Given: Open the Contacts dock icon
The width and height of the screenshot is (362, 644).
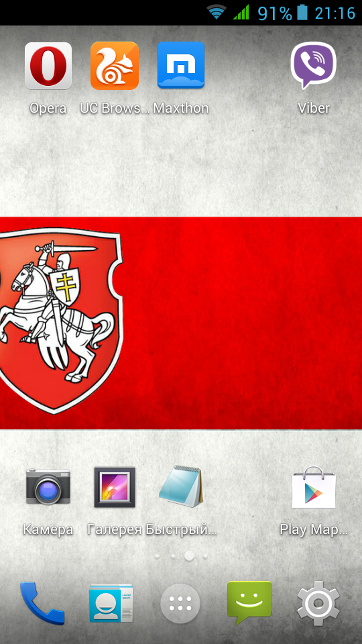Looking at the screenshot, I should pos(111,603).
